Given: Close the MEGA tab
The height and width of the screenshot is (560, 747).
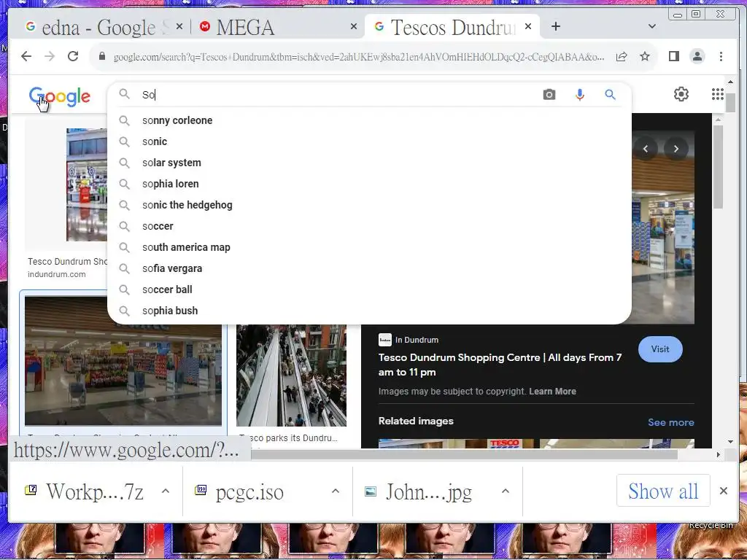Looking at the screenshot, I should coord(354,27).
